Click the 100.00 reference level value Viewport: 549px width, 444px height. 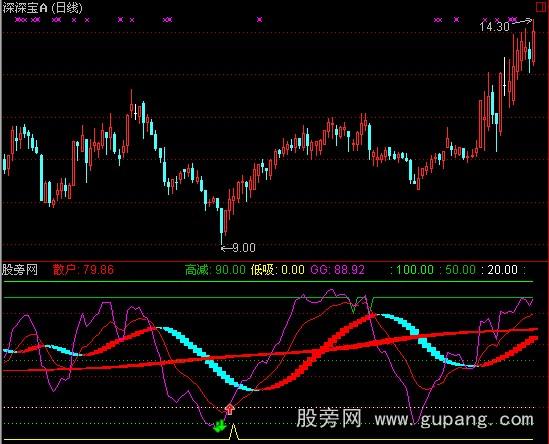[415, 270]
